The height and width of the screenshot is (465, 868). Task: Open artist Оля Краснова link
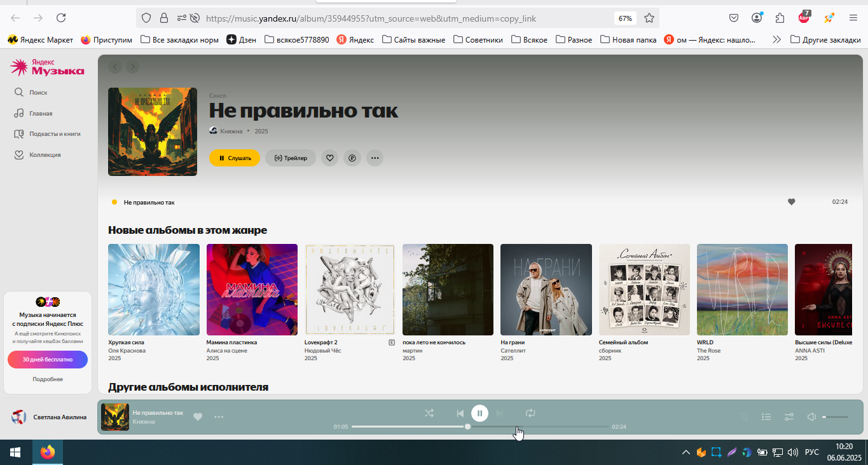pyautogui.click(x=127, y=351)
